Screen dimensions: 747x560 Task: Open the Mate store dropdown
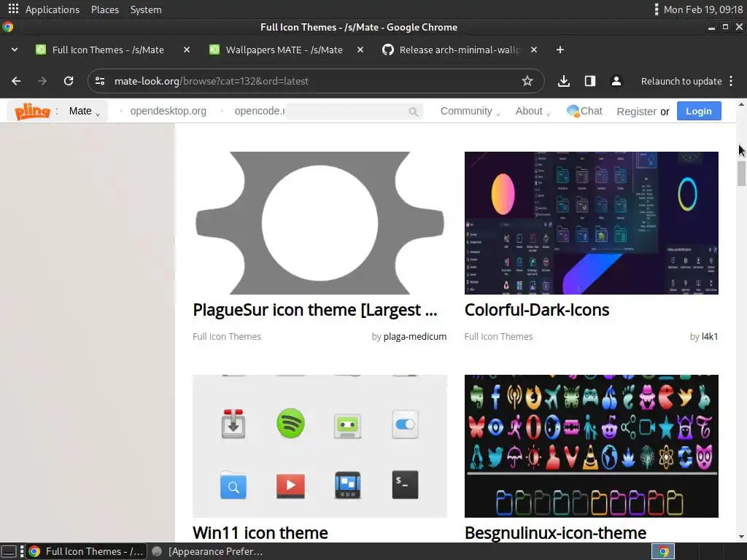tap(84, 112)
